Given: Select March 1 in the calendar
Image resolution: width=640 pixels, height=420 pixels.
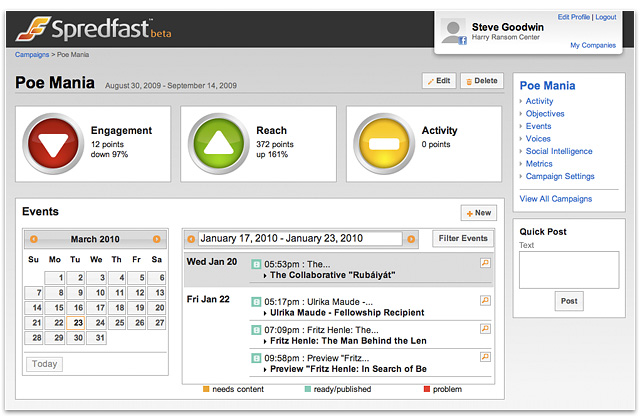Looking at the screenshot, I should pyautogui.click(x=55, y=278).
